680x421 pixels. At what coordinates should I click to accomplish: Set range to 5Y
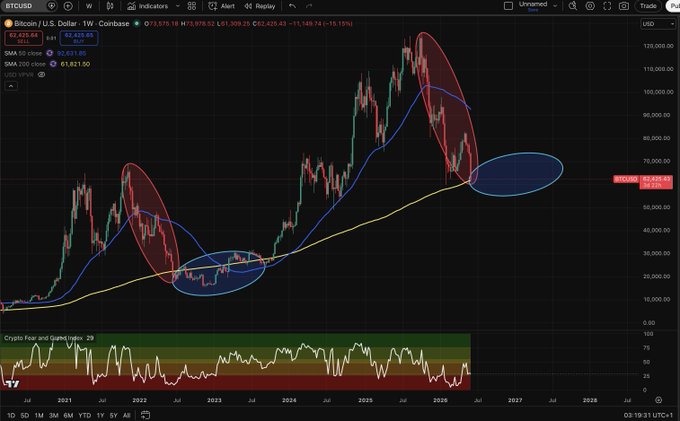[x=114, y=415]
